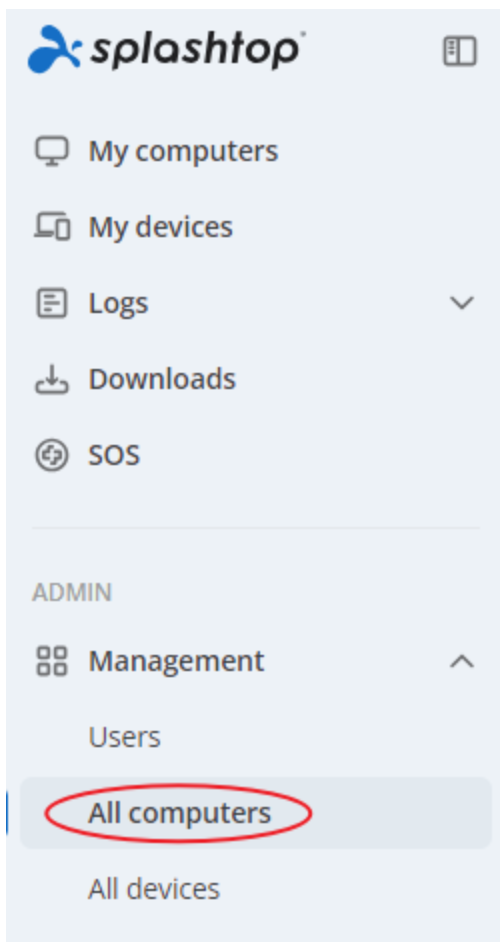Open Users under Management

point(124,737)
